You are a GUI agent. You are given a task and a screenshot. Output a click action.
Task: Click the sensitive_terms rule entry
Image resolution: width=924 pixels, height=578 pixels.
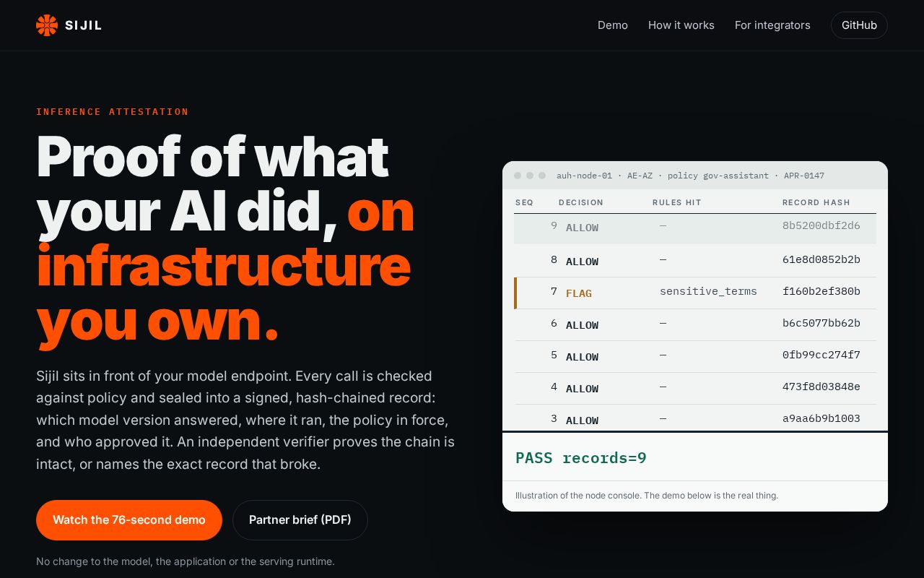tap(708, 291)
